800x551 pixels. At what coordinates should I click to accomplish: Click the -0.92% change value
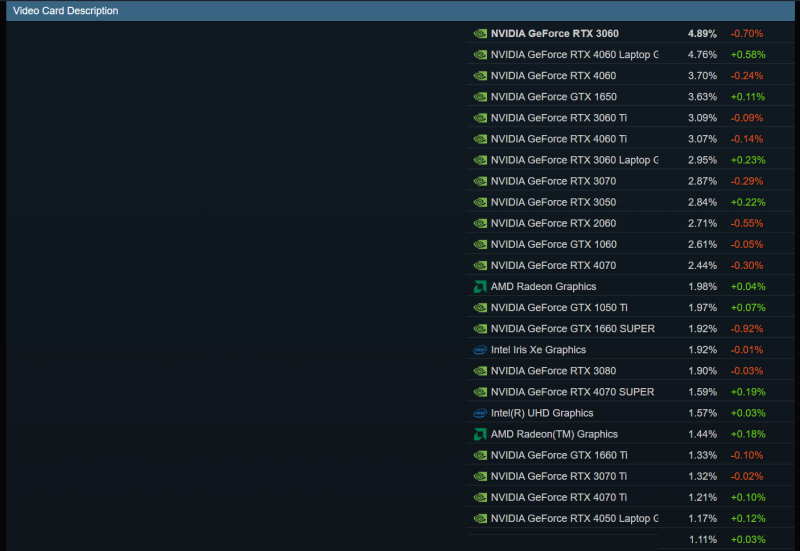tap(746, 329)
